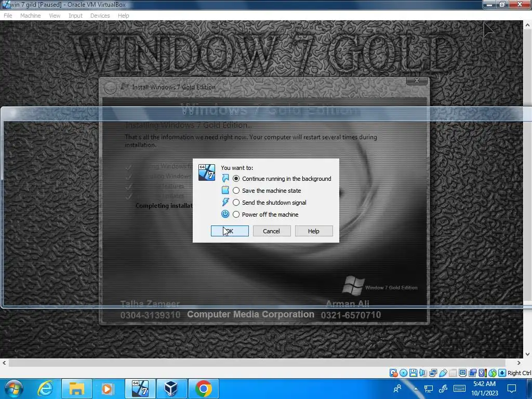Click the horizontal scrollbar right arrow
Image resolution: width=532 pixels, height=399 pixels.
[x=519, y=363]
